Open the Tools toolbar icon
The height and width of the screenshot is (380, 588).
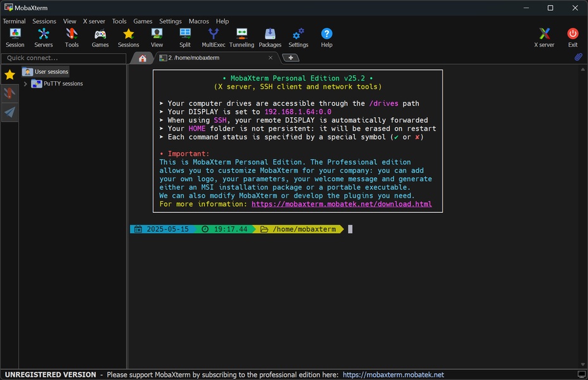click(x=72, y=37)
